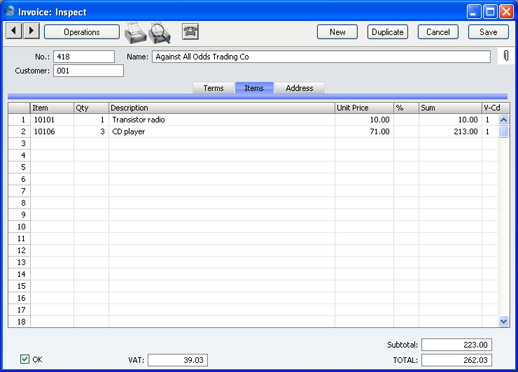518x372 pixels.
Task: Switch to the Terms tab
Action: [213, 88]
